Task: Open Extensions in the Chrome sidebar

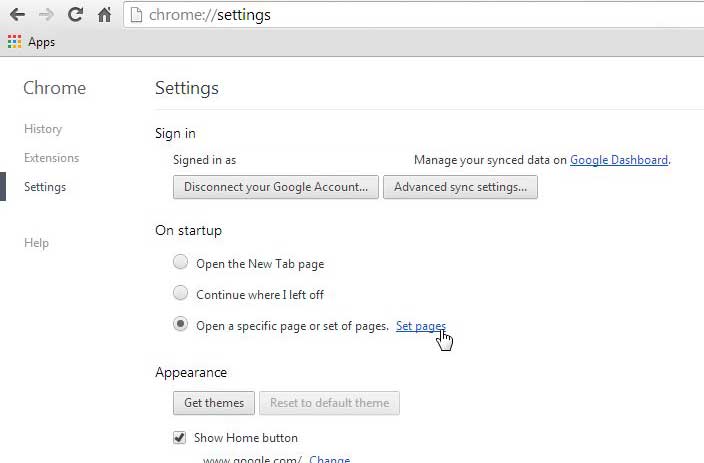Action: click(52, 158)
